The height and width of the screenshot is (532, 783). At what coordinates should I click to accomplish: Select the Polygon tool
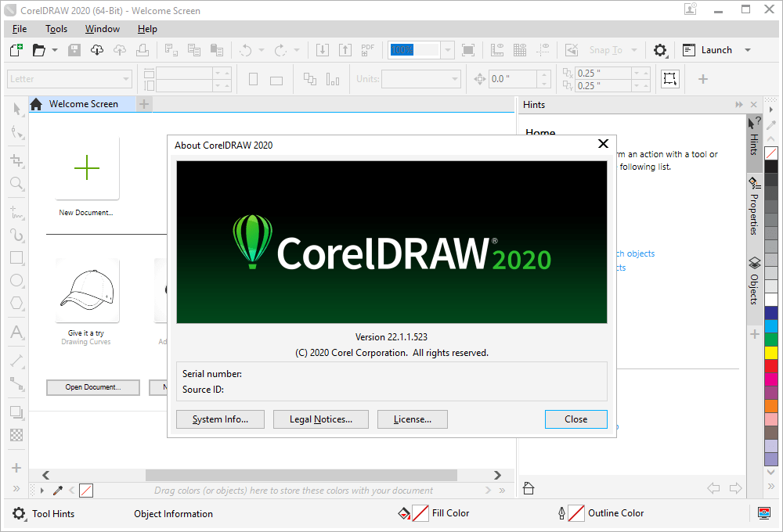pyautogui.click(x=16, y=303)
